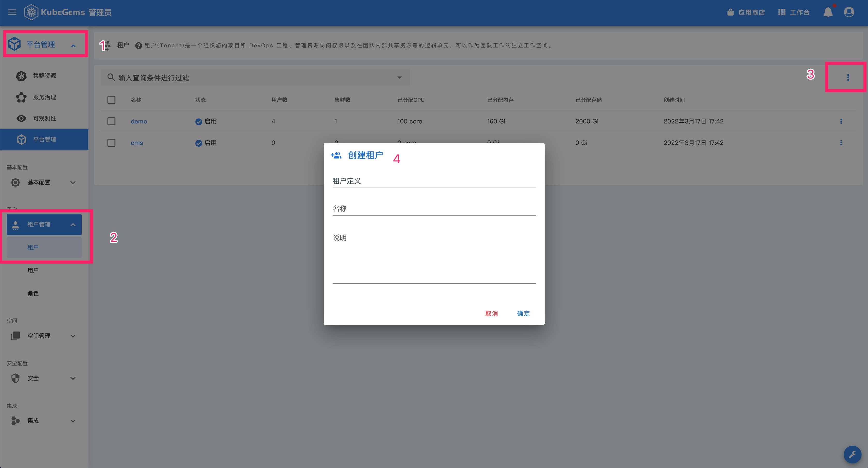Open the notifications bell
The width and height of the screenshot is (868, 468).
pos(828,12)
